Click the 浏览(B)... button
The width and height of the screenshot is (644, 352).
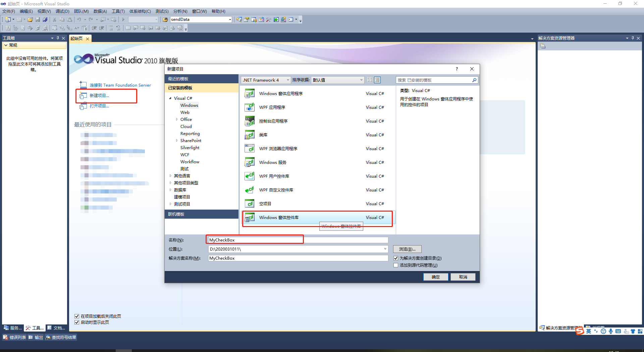(x=407, y=249)
